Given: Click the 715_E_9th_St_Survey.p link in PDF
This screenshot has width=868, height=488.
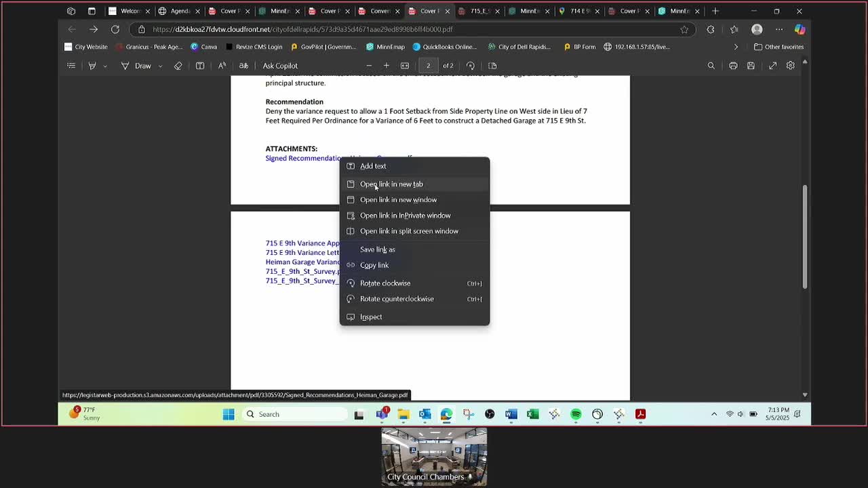Looking at the screenshot, I should click(x=302, y=272).
